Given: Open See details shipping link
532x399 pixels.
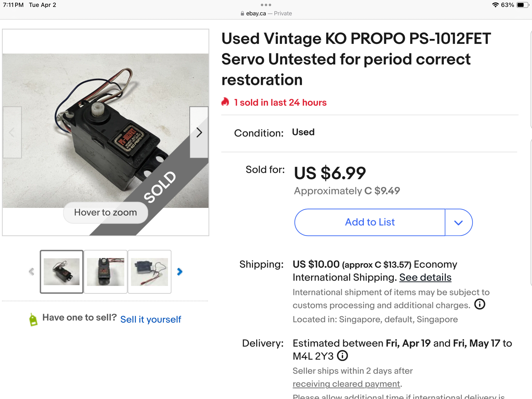Looking at the screenshot, I should tap(425, 278).
